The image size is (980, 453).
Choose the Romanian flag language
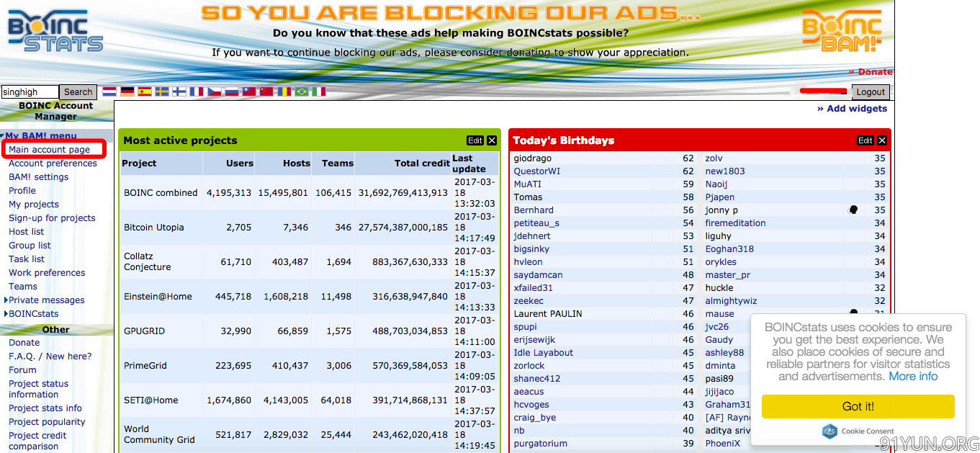tap(284, 91)
